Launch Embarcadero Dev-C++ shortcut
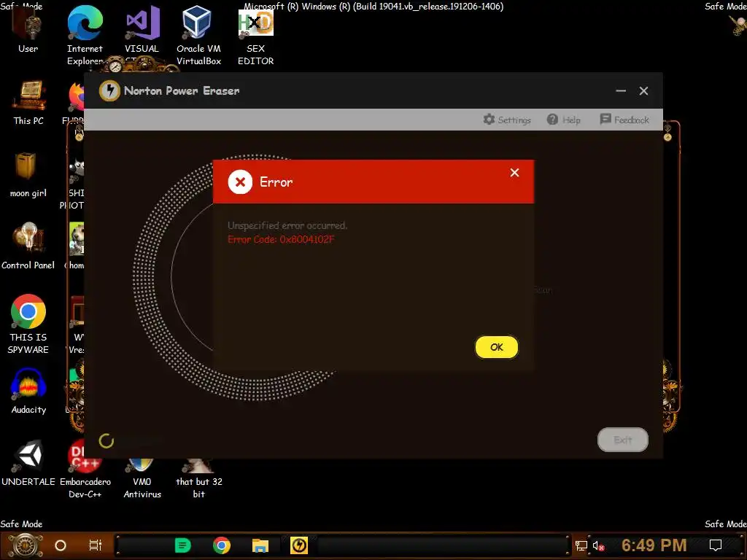Viewport: 747px width, 560px height. 85,469
